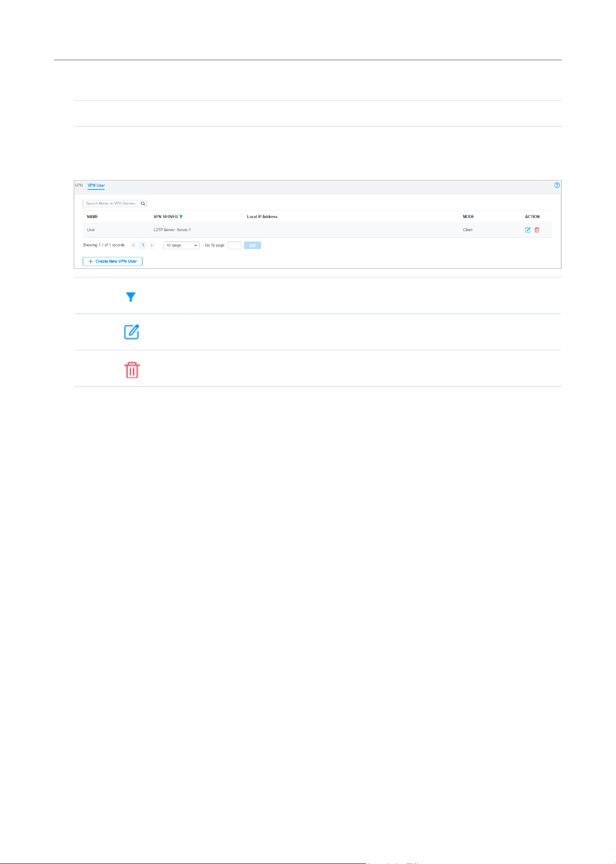The width and height of the screenshot is (616, 864).
Task: Click Local IP Address column header
Action: [x=262, y=217]
